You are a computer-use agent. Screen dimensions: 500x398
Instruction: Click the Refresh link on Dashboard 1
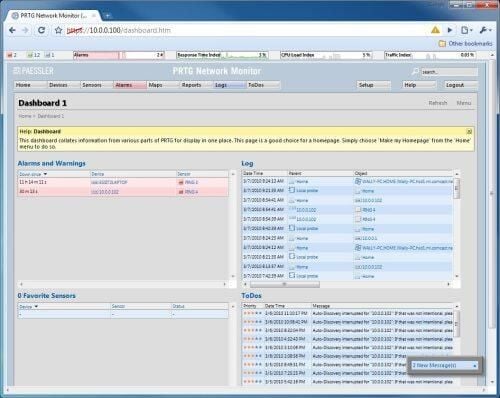[x=438, y=103]
